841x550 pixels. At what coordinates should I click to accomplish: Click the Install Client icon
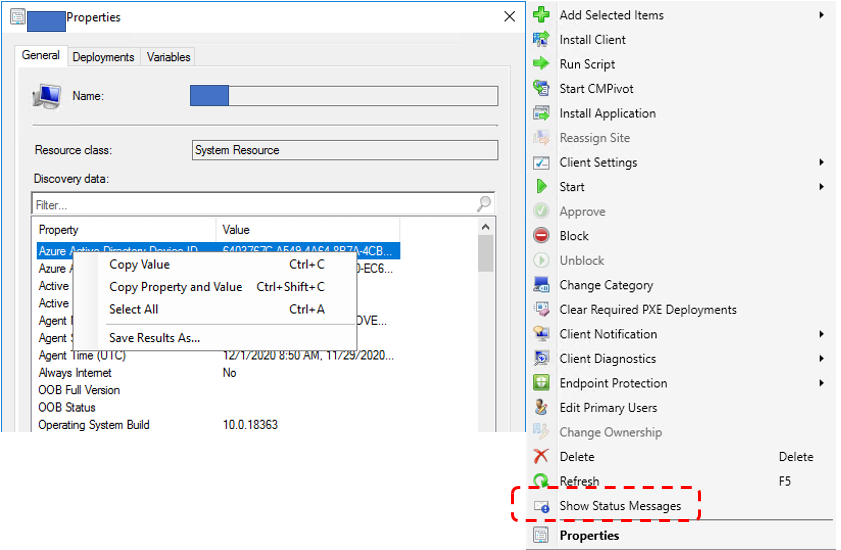541,39
